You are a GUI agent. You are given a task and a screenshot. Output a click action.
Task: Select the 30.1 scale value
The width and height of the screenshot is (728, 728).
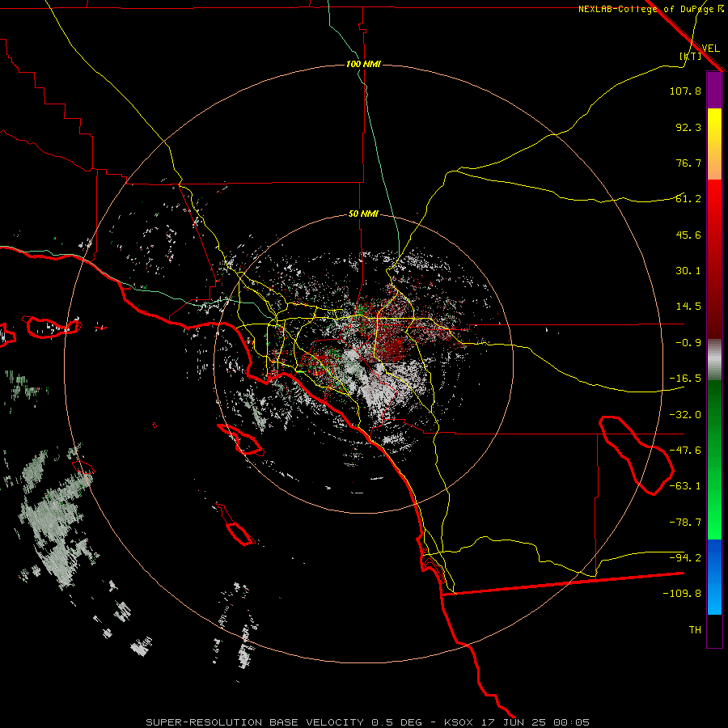[688, 271]
